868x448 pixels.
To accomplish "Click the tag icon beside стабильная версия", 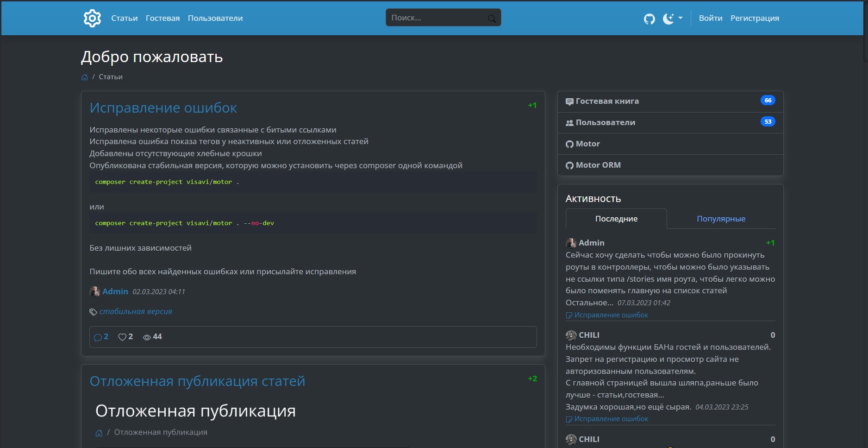I will pyautogui.click(x=93, y=312).
